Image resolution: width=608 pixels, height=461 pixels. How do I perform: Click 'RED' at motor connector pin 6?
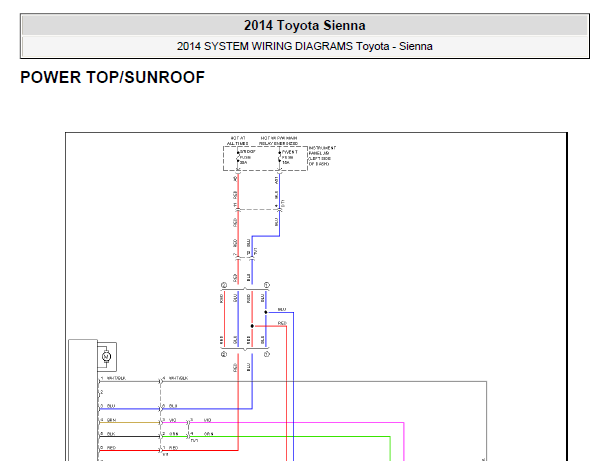click(x=111, y=448)
